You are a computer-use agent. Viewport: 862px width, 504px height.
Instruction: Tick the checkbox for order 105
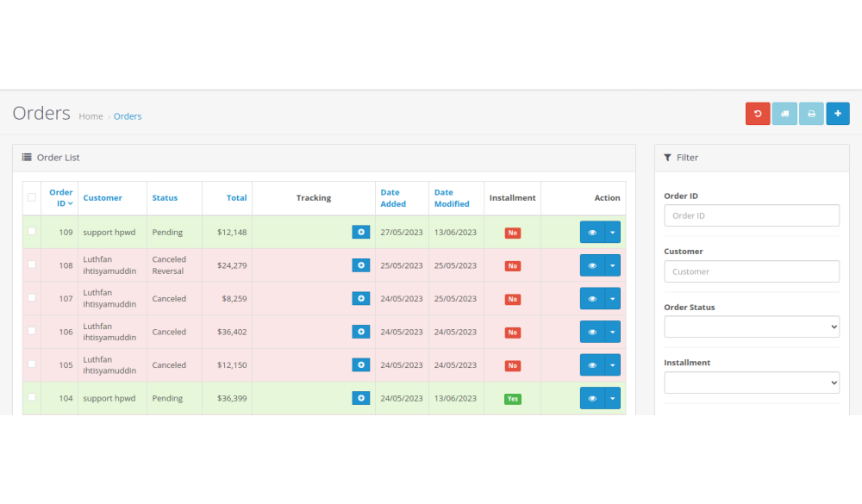(x=32, y=364)
